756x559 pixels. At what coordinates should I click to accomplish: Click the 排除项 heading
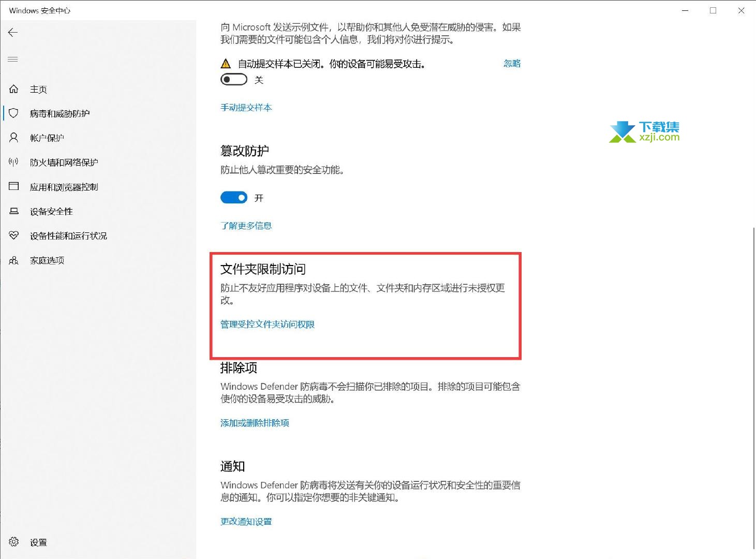coord(239,367)
